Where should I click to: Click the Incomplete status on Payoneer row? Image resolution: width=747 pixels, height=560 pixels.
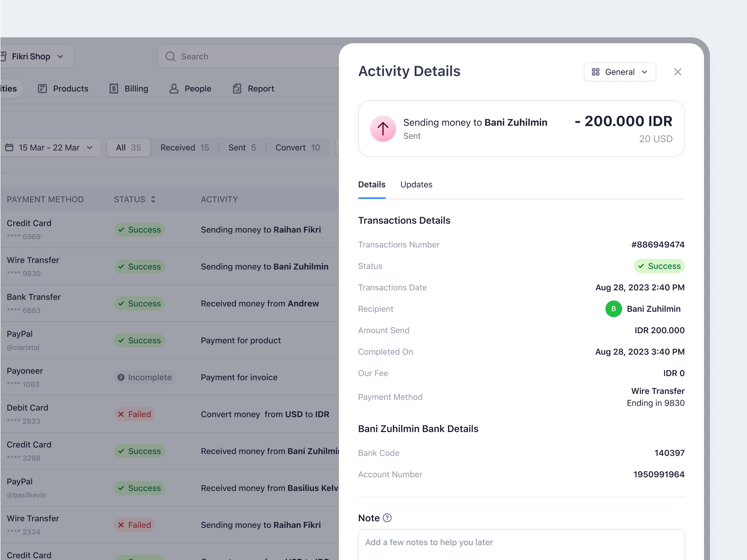[x=145, y=377]
